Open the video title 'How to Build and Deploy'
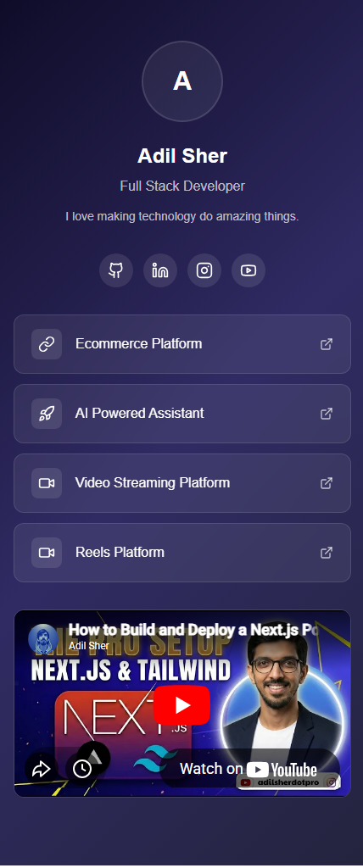 pyautogui.click(x=194, y=630)
